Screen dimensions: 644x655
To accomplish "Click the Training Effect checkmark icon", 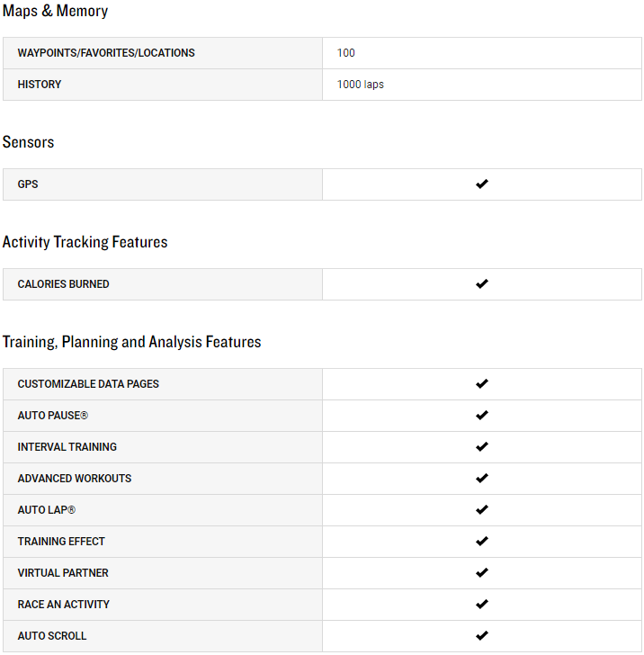I will (x=482, y=542).
